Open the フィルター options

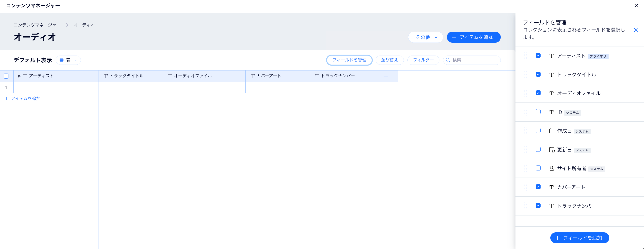tap(423, 60)
